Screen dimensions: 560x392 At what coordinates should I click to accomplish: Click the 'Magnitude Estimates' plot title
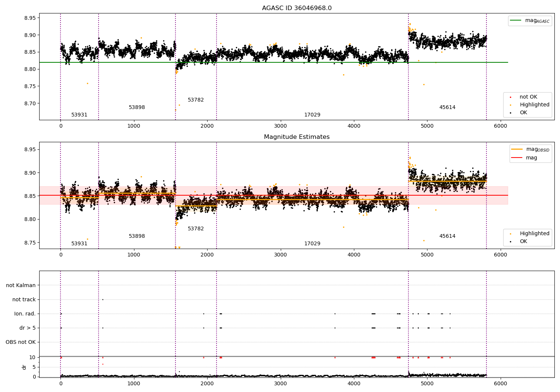pos(297,137)
